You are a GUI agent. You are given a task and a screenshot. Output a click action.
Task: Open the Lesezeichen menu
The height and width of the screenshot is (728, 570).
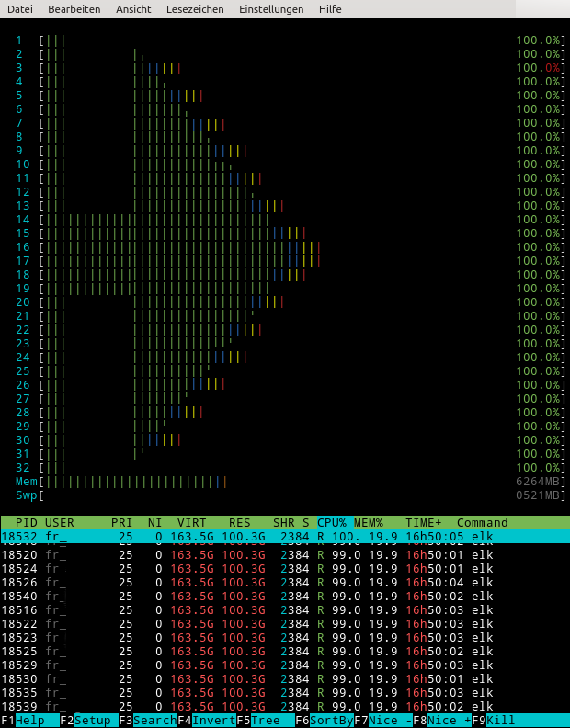tap(195, 9)
